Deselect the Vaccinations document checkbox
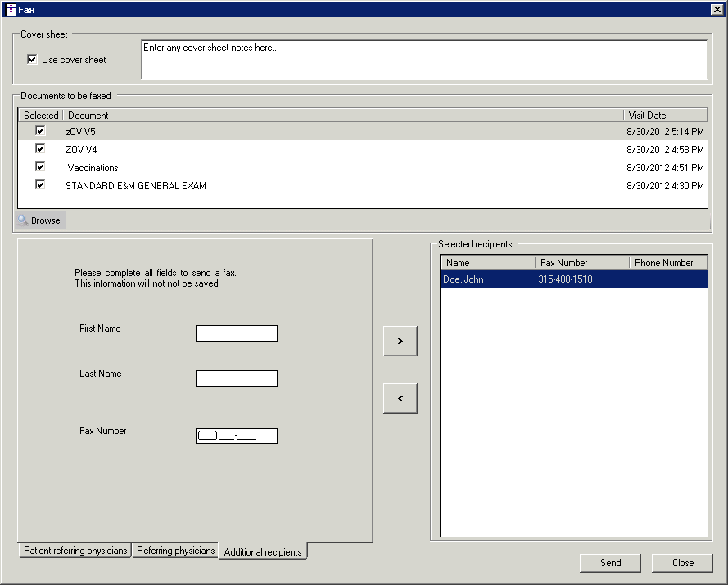The height and width of the screenshot is (585, 728). pos(39,166)
